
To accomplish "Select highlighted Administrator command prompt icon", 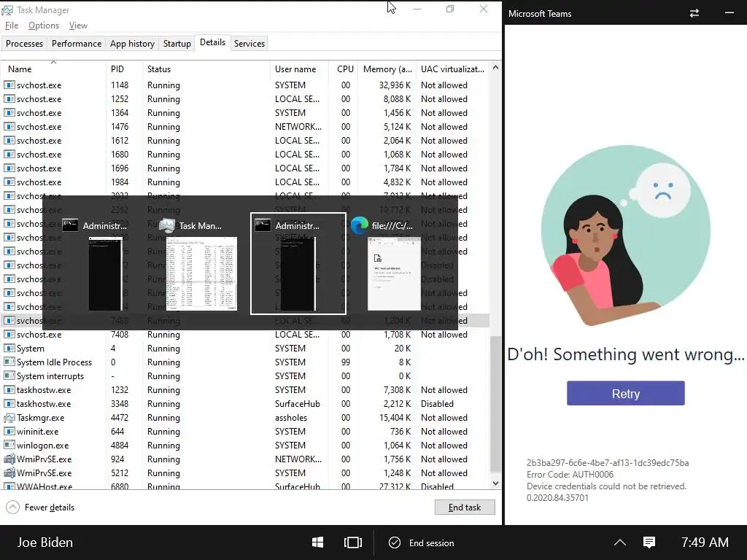I will [263, 225].
